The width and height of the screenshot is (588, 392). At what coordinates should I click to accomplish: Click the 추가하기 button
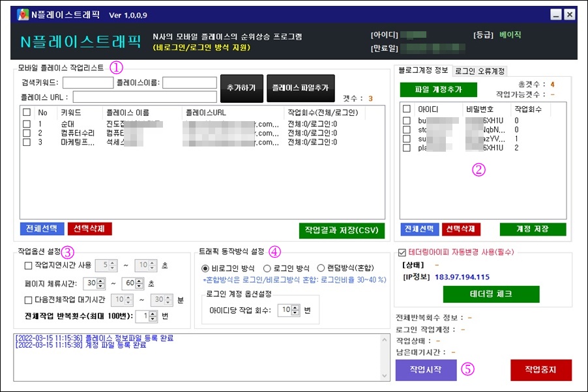(241, 89)
